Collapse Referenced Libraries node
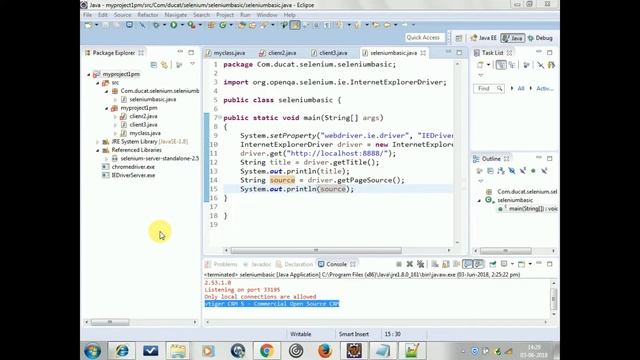640x360 pixels. click(98, 150)
